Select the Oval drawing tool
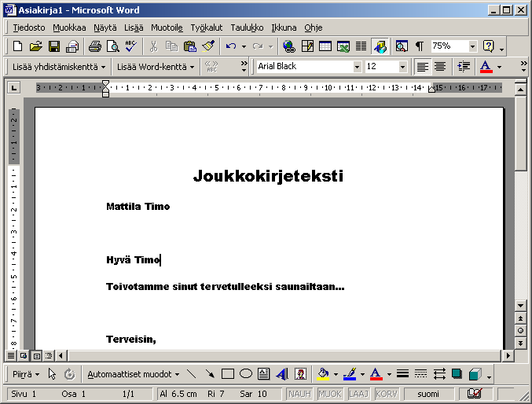Image resolution: width=532 pixels, height=404 pixels. pos(246,374)
